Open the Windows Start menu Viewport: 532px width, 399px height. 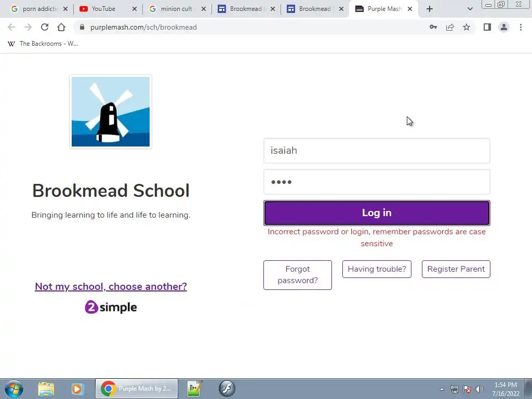click(x=14, y=389)
